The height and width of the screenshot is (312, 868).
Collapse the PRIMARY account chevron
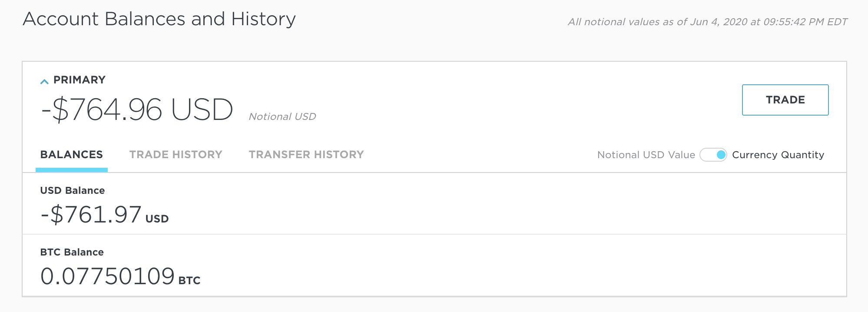pos(44,81)
